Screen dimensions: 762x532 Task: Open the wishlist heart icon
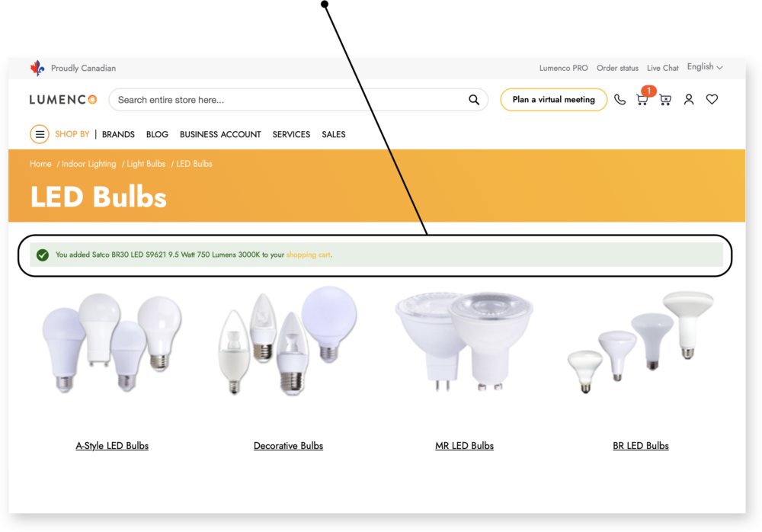(x=712, y=100)
